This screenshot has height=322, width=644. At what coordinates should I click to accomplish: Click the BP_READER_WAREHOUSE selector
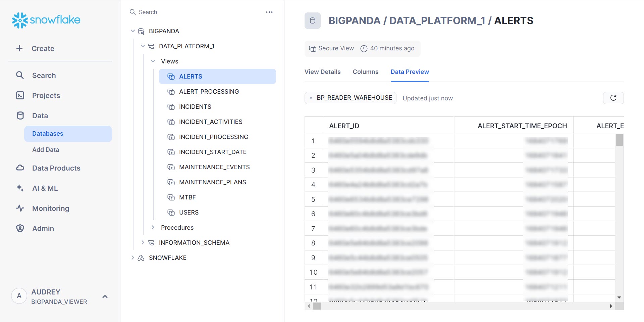pyautogui.click(x=350, y=98)
